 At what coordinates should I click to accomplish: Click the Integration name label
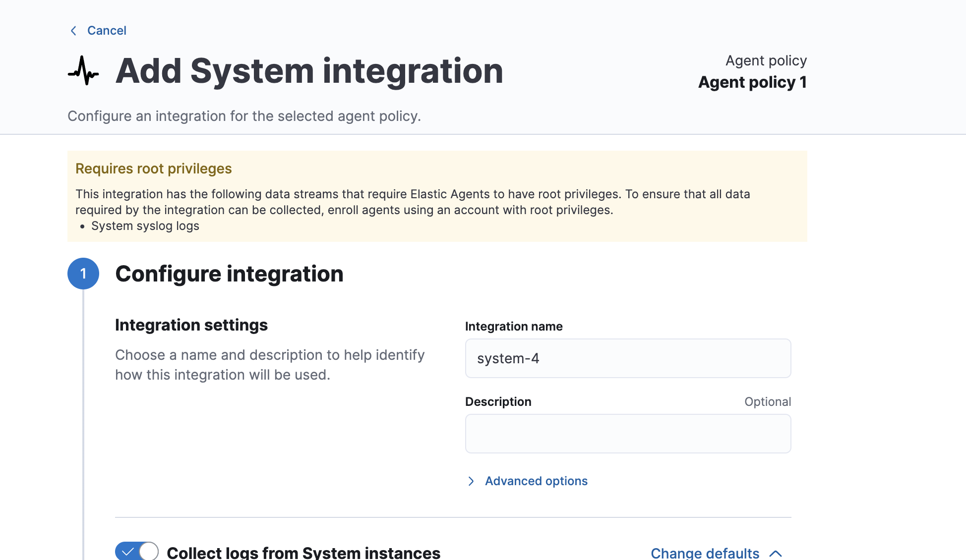click(x=514, y=327)
